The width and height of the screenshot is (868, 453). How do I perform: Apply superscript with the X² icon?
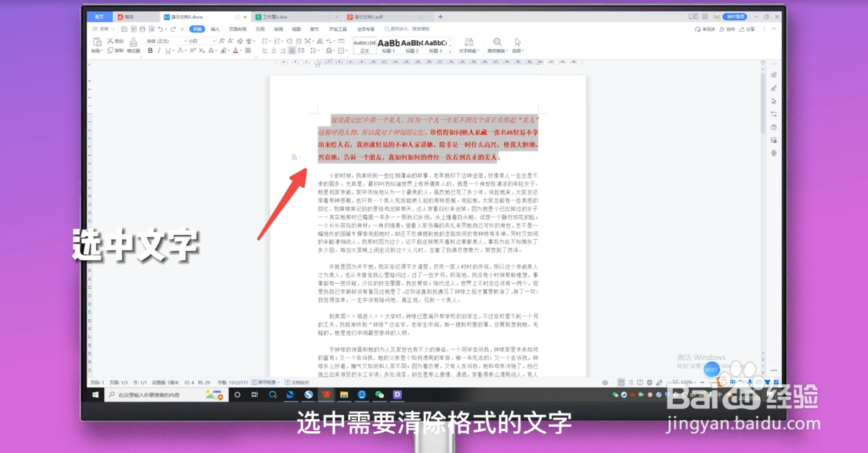pos(192,50)
